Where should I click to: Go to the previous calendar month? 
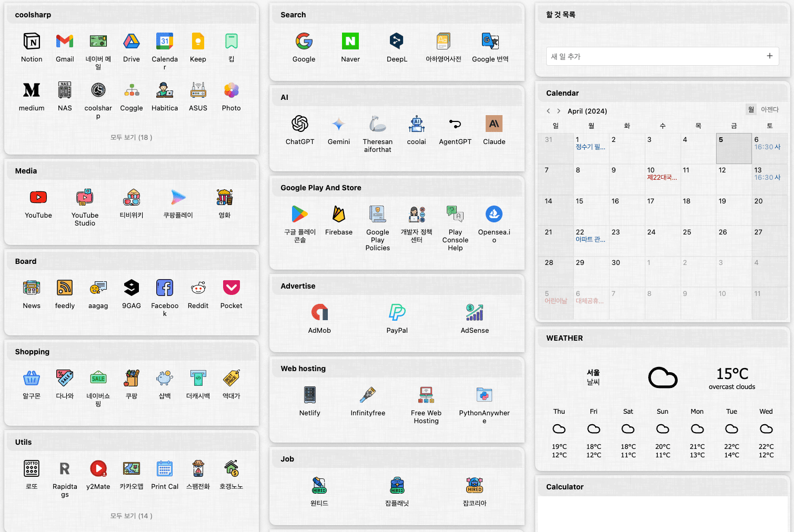point(548,111)
